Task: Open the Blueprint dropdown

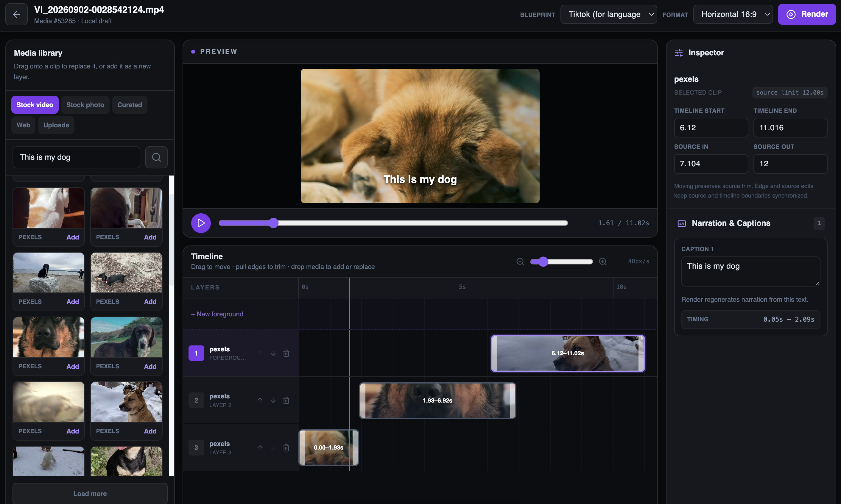Action: 608,14
